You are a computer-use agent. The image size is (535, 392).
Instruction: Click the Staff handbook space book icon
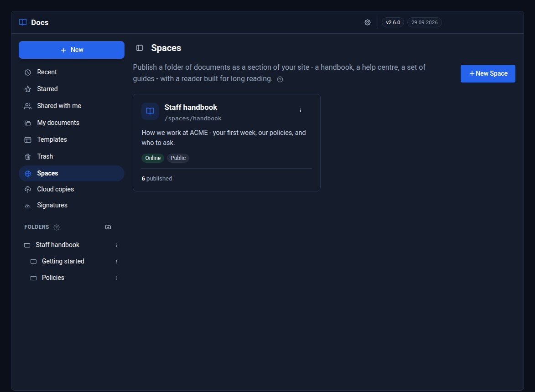[x=150, y=111]
